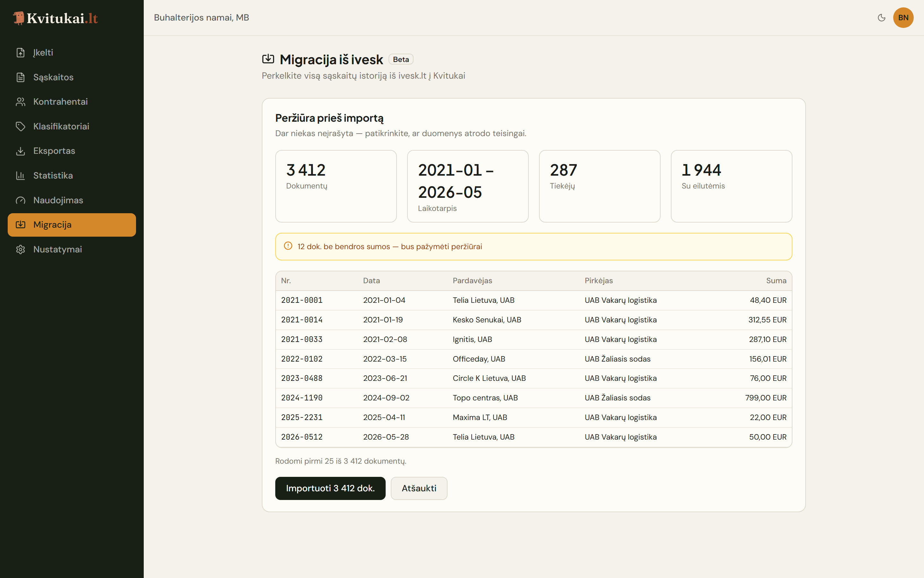This screenshot has height=578, width=924.
Task: Click the date 2022-03-15
Action: (385, 359)
